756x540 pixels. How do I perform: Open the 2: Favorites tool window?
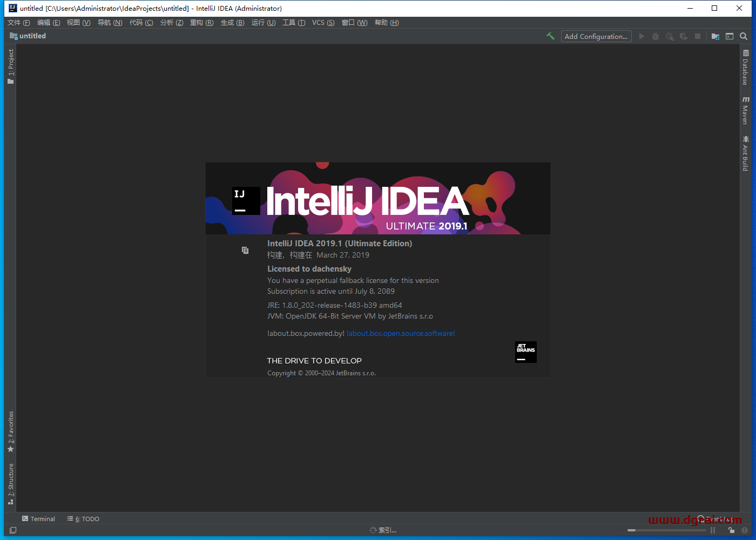coord(10,432)
